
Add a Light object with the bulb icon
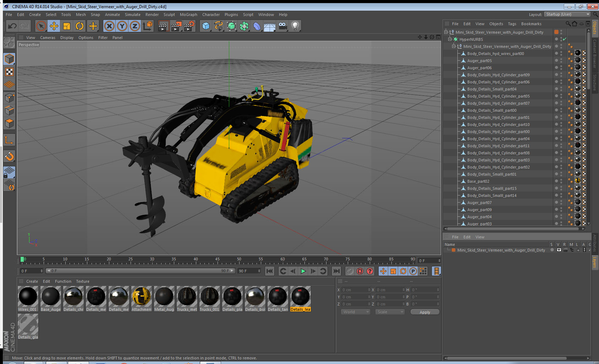[295, 26]
